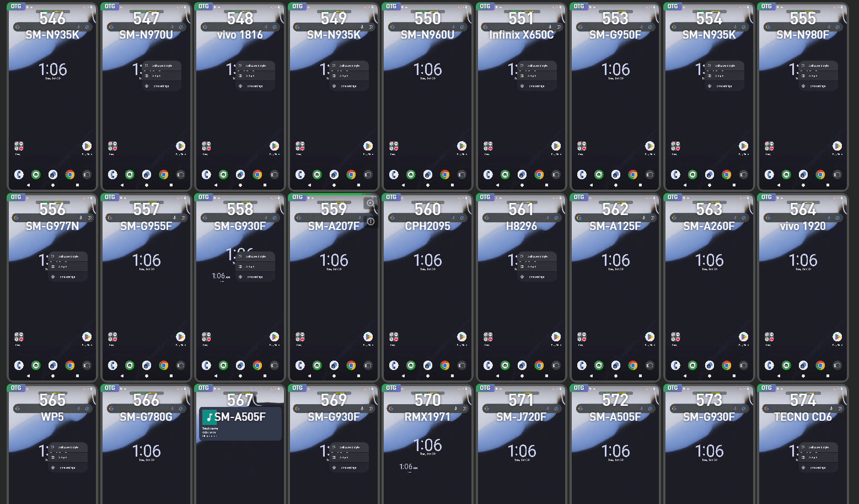859x504 pixels.
Task: Tap Messages icon on device 564
Action: tap(786, 366)
